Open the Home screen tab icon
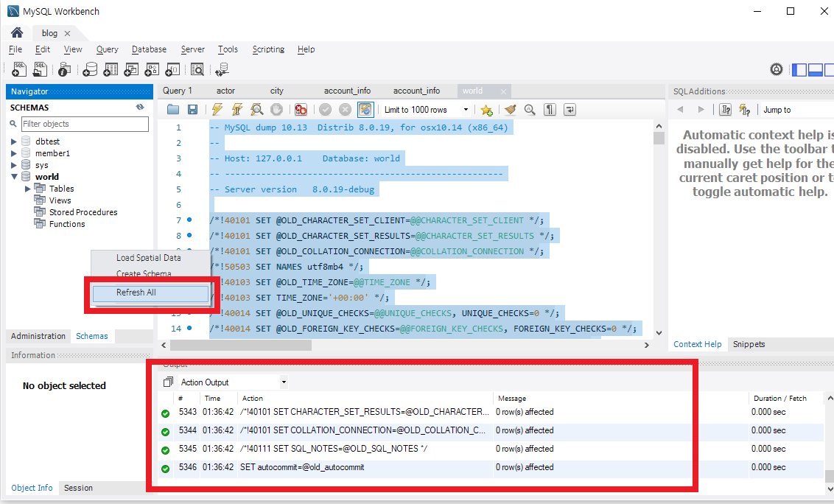The image size is (834, 504). [17, 32]
